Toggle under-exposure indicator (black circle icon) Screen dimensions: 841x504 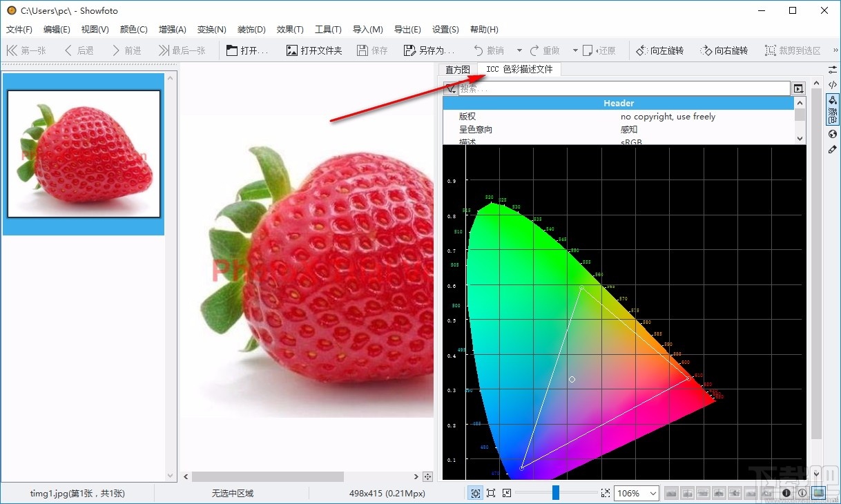(x=786, y=493)
